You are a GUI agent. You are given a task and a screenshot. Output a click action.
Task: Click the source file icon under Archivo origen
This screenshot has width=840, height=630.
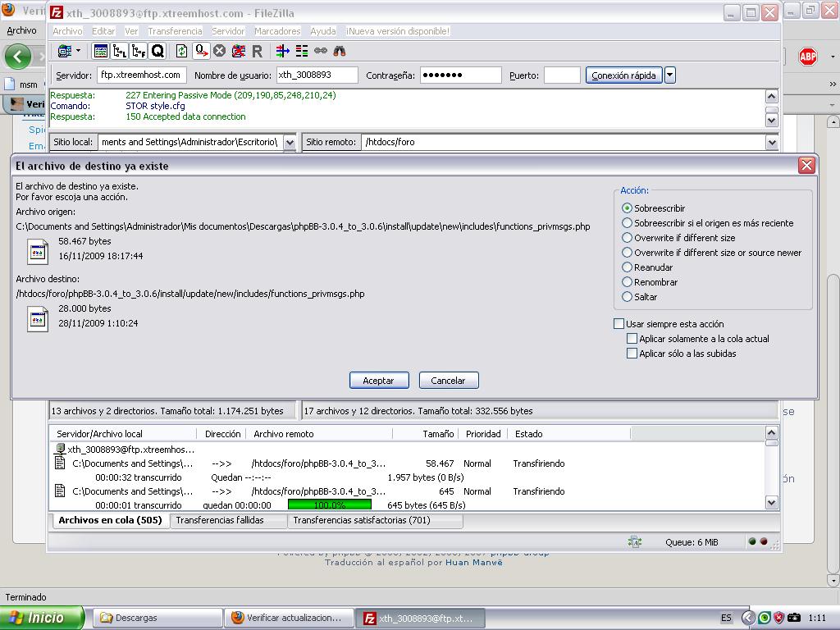pyautogui.click(x=38, y=251)
